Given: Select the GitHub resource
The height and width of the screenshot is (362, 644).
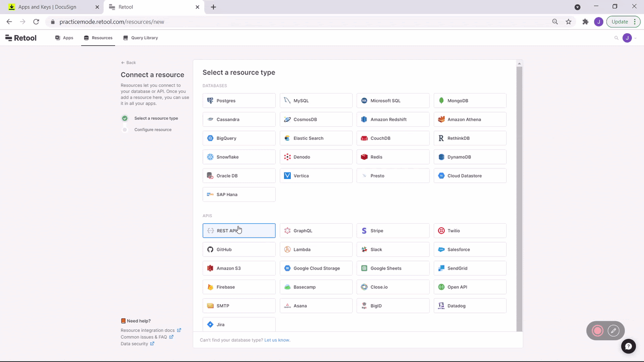Looking at the screenshot, I should coord(239,249).
